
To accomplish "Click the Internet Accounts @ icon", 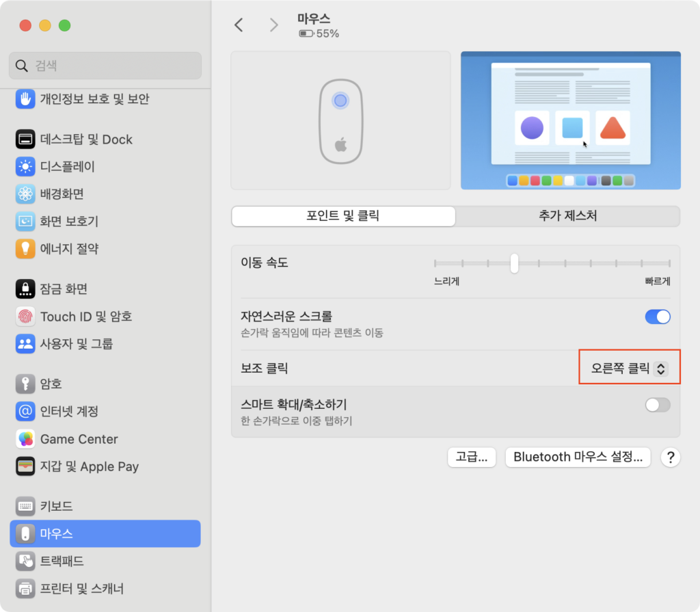I will click(25, 411).
